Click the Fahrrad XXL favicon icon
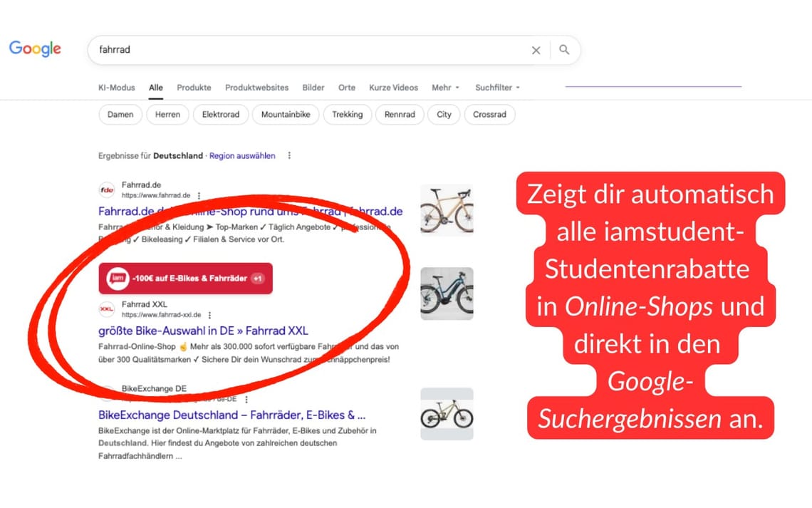This screenshot has width=812, height=508. coord(107,309)
